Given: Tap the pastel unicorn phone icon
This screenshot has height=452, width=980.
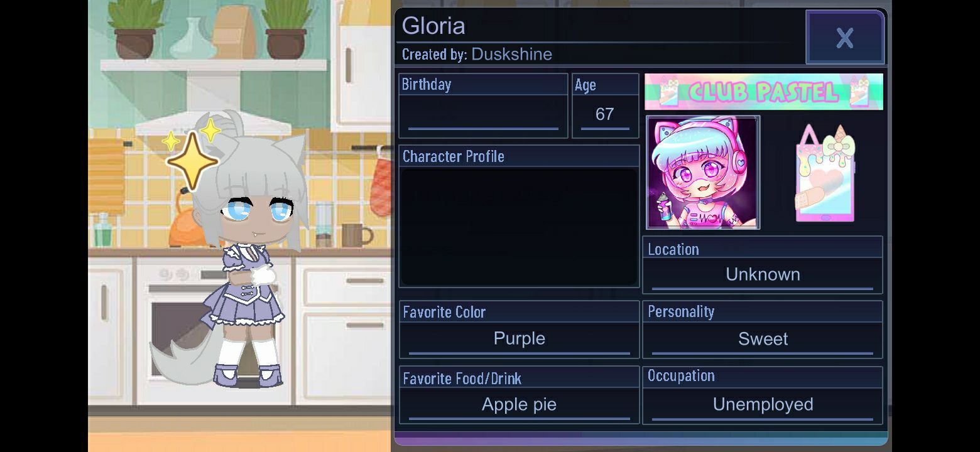Looking at the screenshot, I should tap(825, 173).
